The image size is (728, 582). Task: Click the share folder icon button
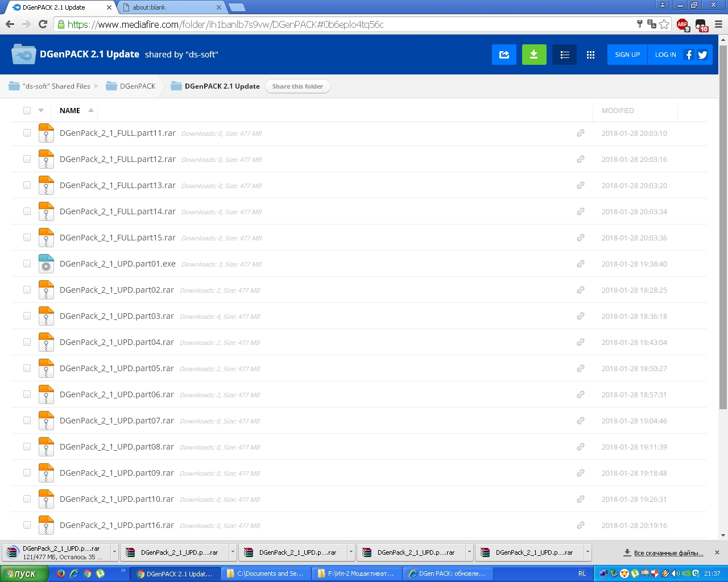(x=504, y=55)
